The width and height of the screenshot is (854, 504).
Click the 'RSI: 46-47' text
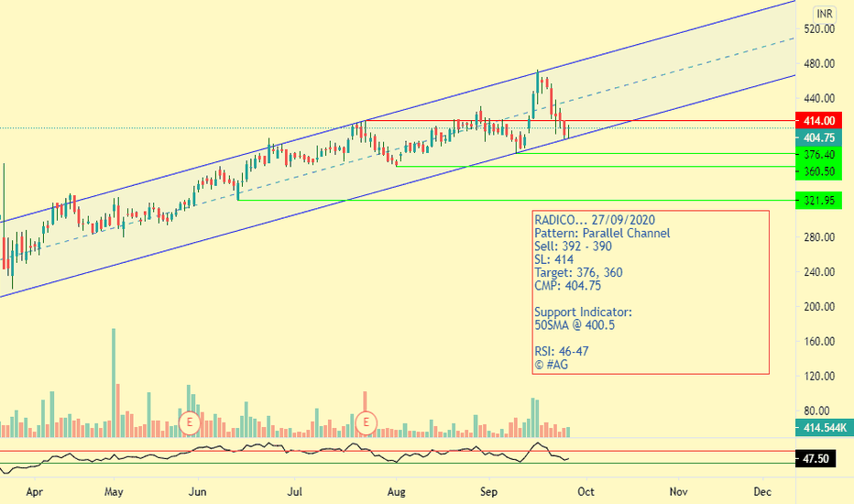click(561, 352)
